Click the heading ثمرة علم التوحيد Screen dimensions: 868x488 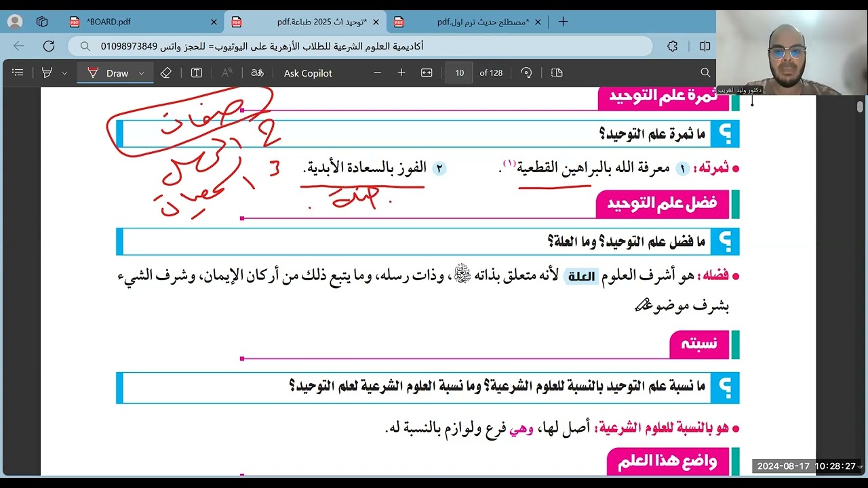(663, 97)
